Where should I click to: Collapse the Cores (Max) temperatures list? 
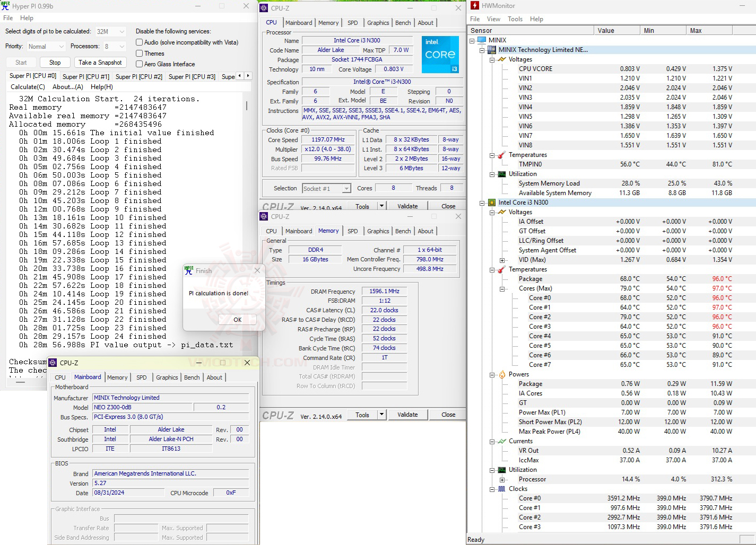click(502, 289)
